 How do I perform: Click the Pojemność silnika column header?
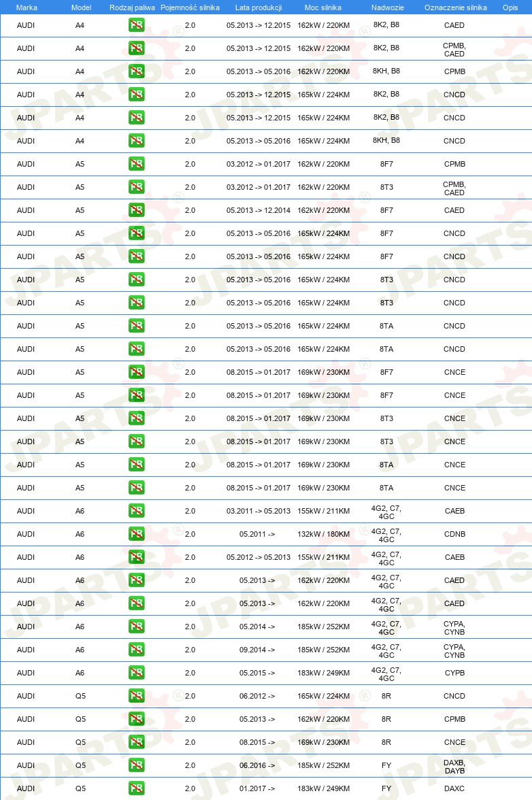click(x=190, y=7)
